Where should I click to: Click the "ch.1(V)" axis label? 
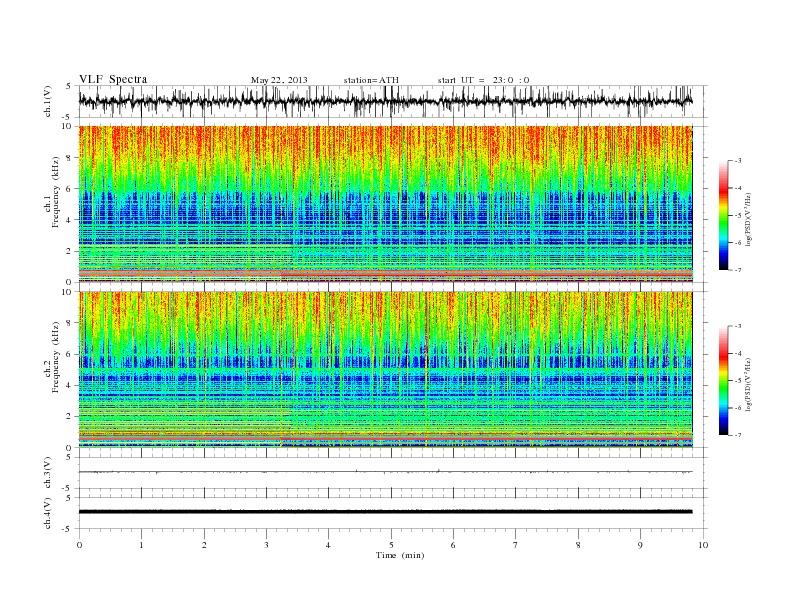pos(47,102)
